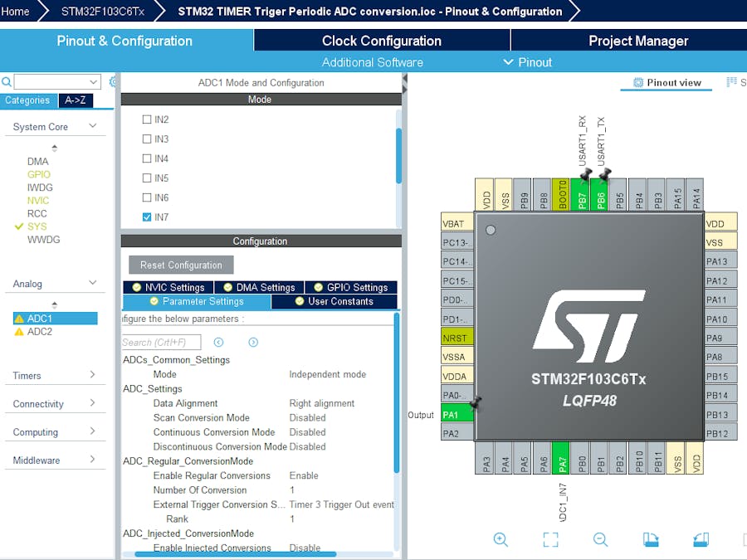Expand the Timers category
The height and width of the screenshot is (560, 747).
point(92,375)
